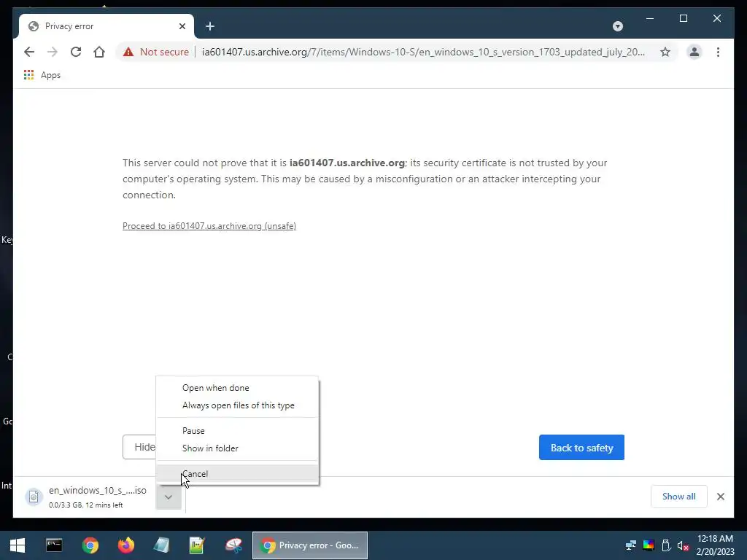The width and height of the screenshot is (747, 560).
Task: Launch Command Prompt from taskbar
Action: [54, 545]
